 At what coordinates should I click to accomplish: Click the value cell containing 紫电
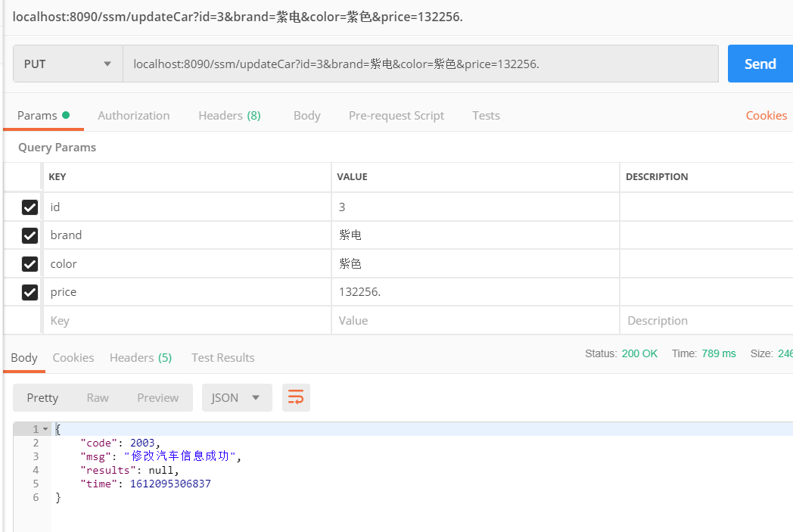(475, 235)
